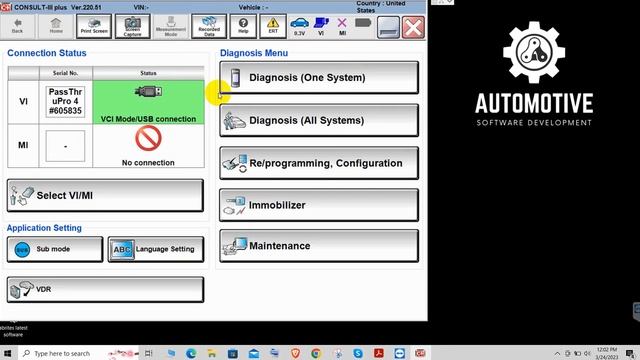The height and width of the screenshot is (360, 640).
Task: Open the taskbar clock and date
Action: [x=607, y=353]
